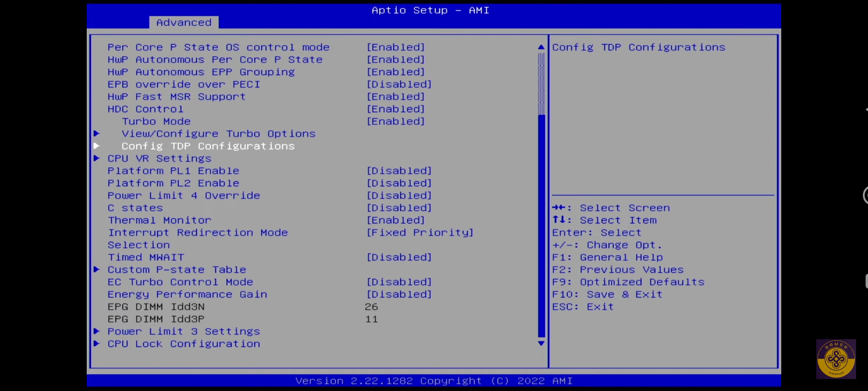Click arrow beside Custom P-state Table
Image resolution: width=868 pixels, height=391 pixels.
pyautogui.click(x=97, y=269)
